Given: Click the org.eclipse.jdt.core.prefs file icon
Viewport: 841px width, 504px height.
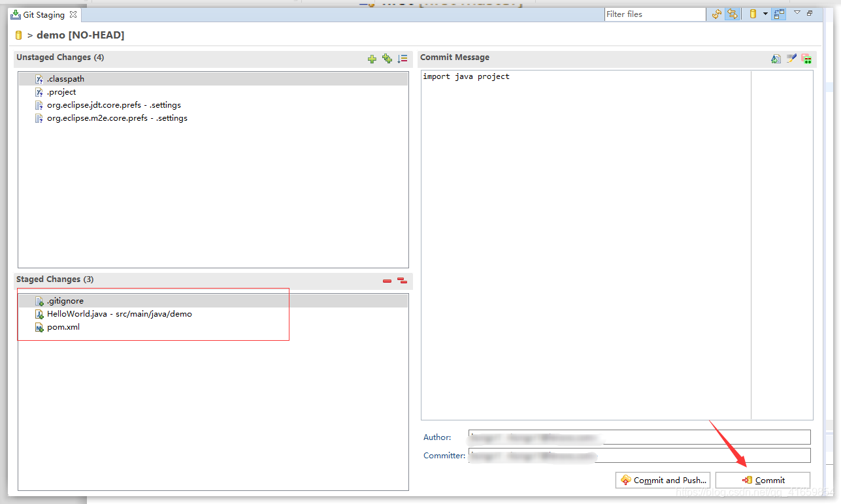Looking at the screenshot, I should (39, 105).
